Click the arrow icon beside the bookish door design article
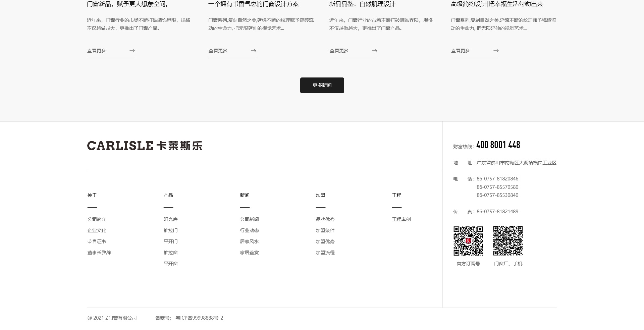Image resolution: width=644 pixels, height=330 pixels. tap(254, 51)
